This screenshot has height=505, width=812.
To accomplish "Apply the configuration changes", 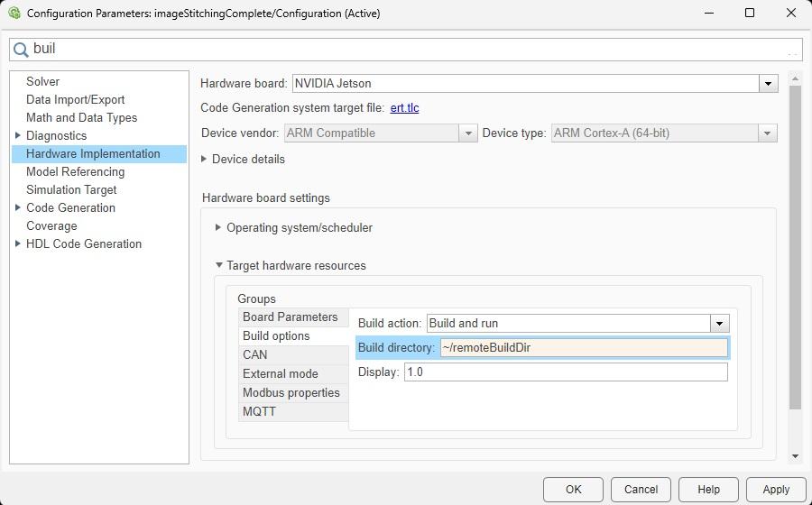I will (776, 490).
